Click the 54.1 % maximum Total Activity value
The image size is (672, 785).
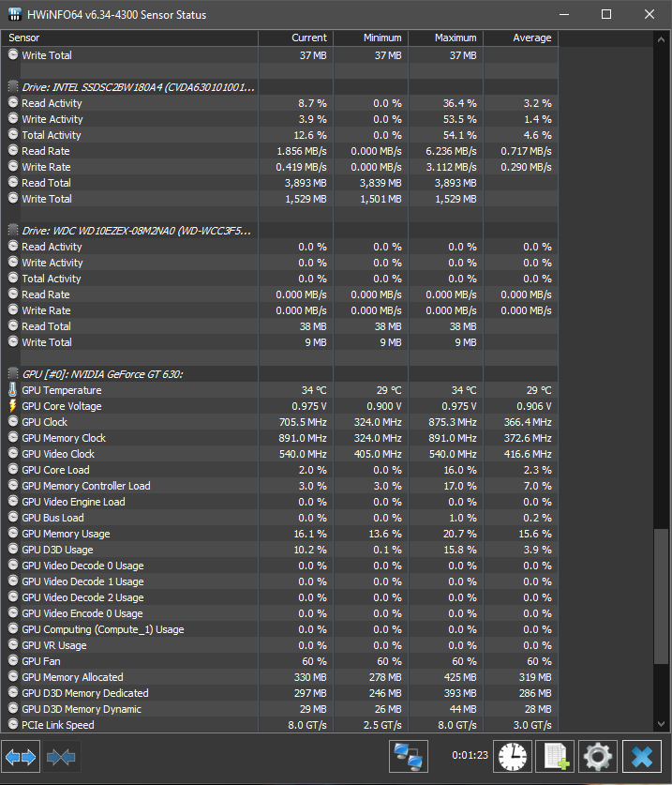click(x=459, y=135)
